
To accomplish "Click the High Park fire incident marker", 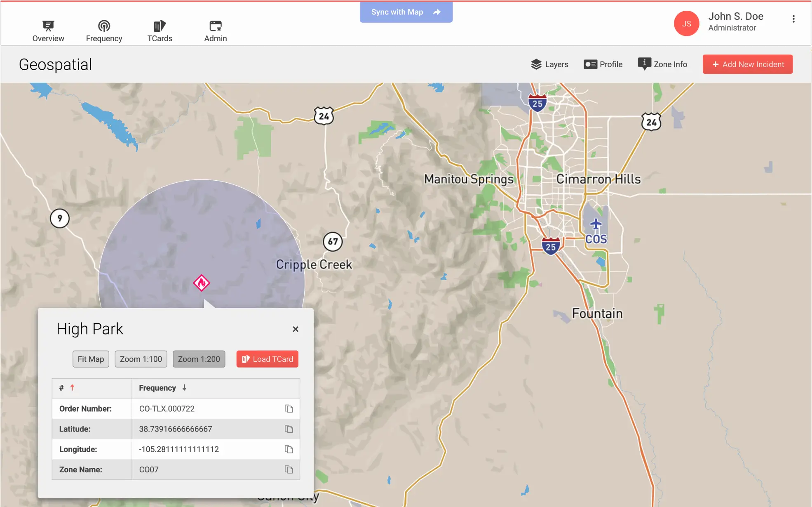I will pyautogui.click(x=202, y=283).
